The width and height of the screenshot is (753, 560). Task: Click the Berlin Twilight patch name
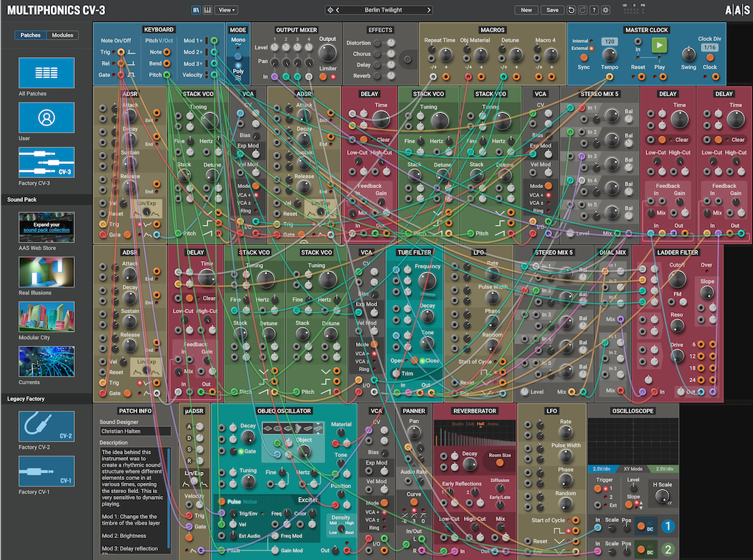click(x=383, y=10)
